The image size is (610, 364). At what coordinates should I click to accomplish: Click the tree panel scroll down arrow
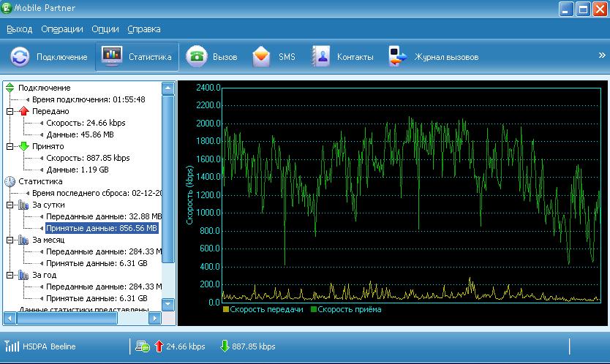click(167, 305)
